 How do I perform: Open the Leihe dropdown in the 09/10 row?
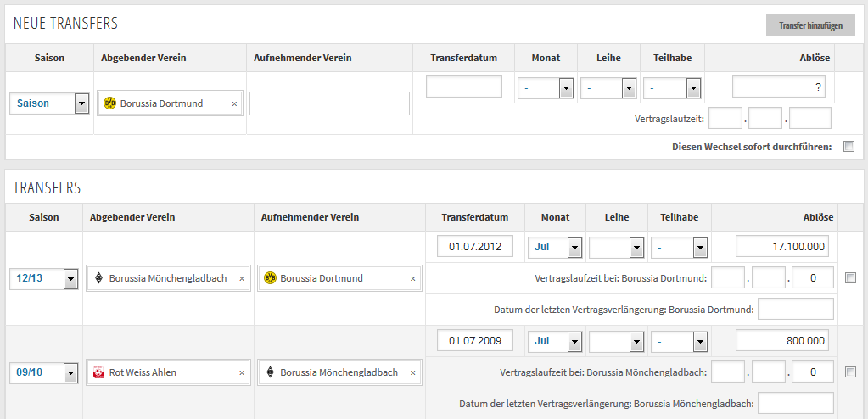pos(616,341)
